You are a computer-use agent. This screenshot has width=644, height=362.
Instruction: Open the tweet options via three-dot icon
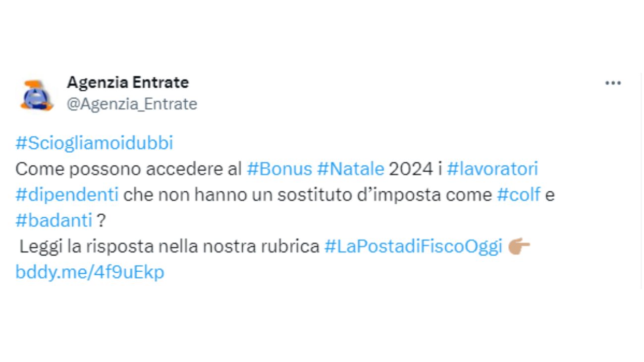pyautogui.click(x=613, y=83)
